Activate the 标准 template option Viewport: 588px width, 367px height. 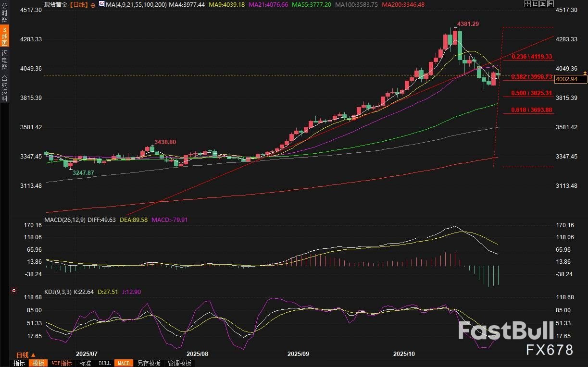tap(86, 363)
